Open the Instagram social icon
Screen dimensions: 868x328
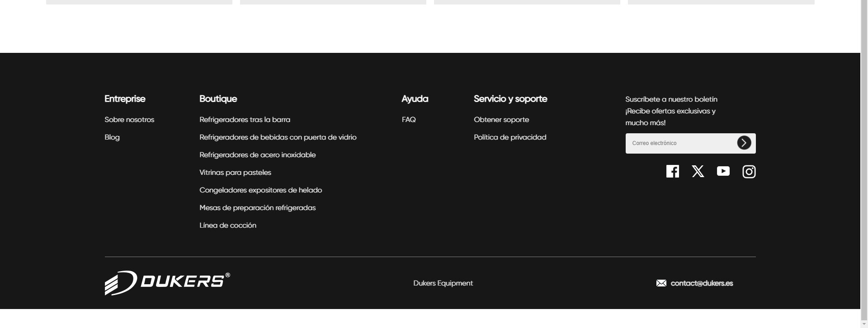coord(749,172)
